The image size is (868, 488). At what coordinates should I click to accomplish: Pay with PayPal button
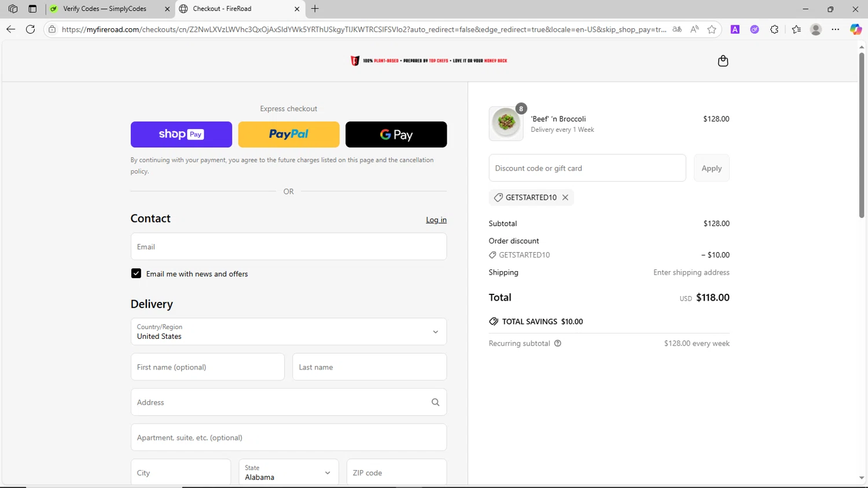289,135
